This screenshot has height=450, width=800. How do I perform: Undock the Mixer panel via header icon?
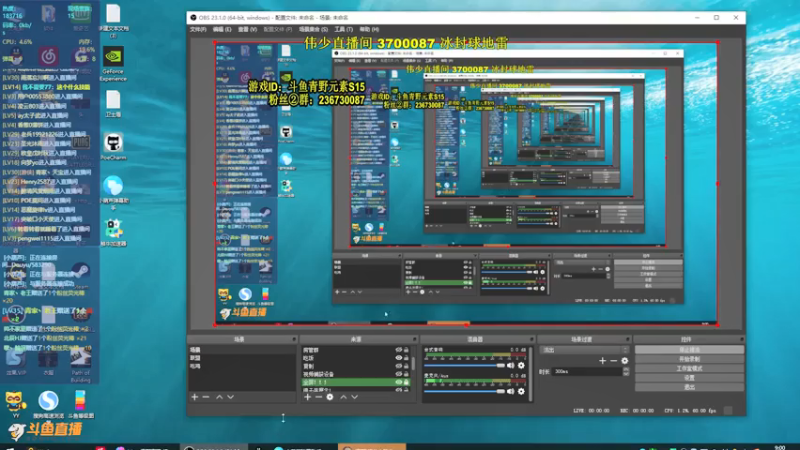(x=531, y=339)
